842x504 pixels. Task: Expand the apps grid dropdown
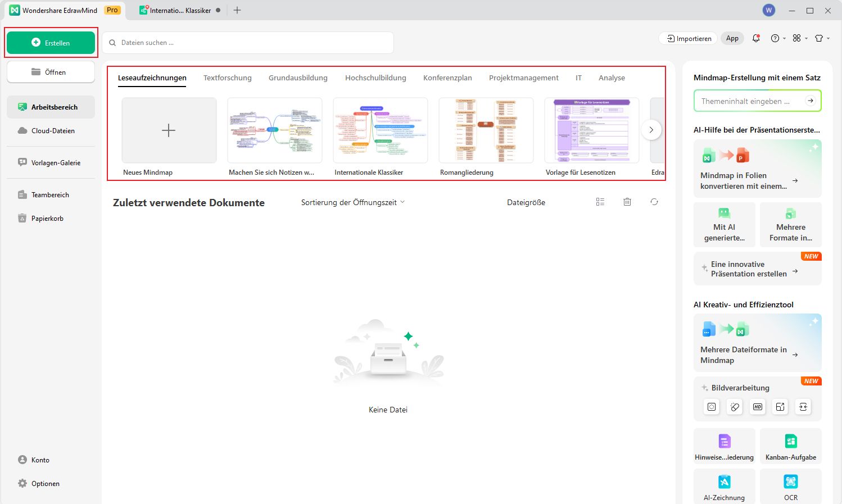tap(799, 38)
